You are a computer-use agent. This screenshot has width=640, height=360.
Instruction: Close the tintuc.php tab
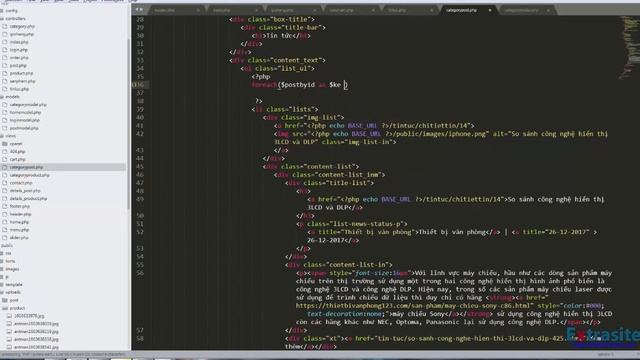pyautogui.click(x=431, y=10)
